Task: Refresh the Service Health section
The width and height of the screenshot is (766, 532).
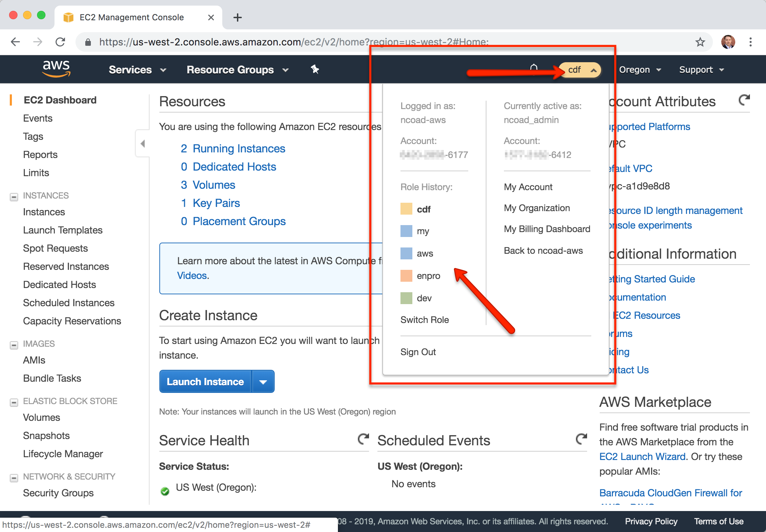Action: (363, 439)
